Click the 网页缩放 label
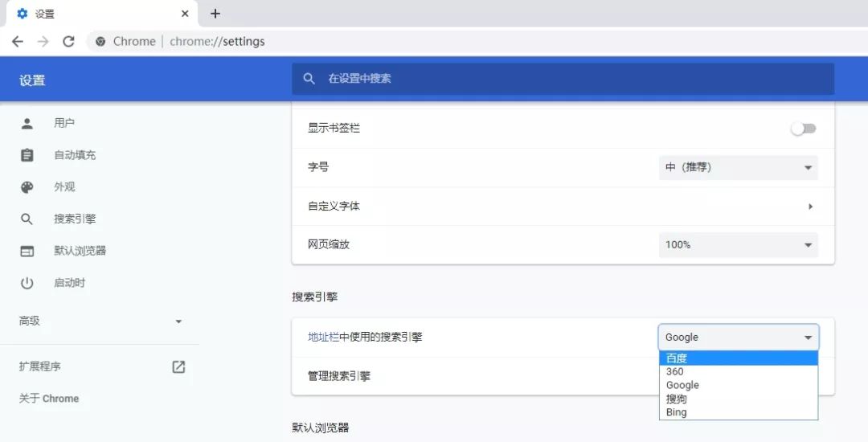Screen dimensions: 868x442 click(x=329, y=244)
